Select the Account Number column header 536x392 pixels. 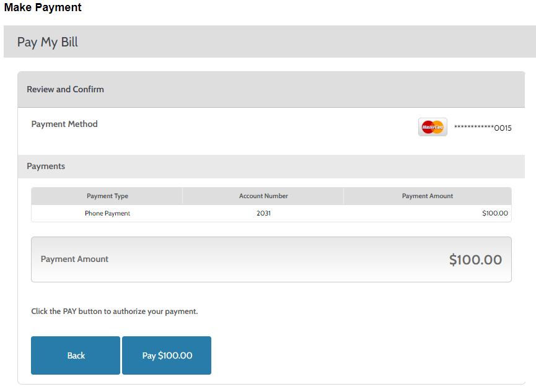263,196
